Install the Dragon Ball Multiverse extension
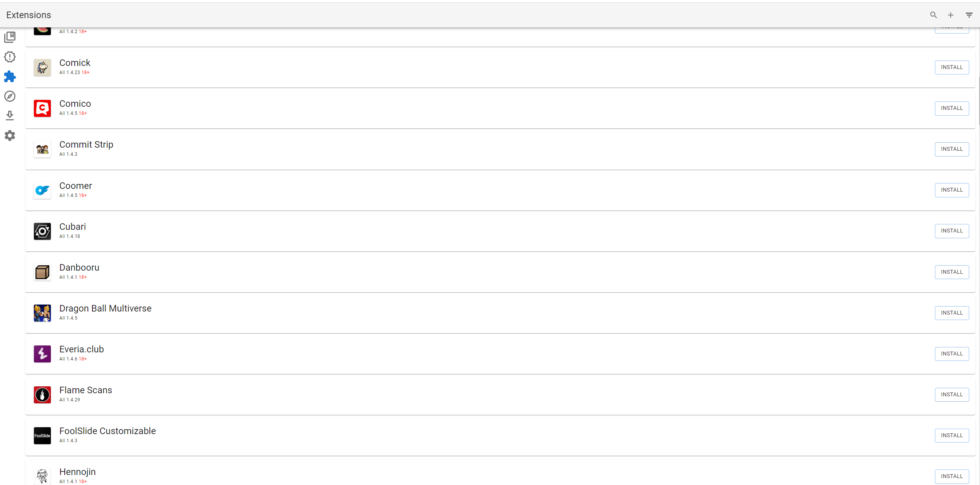 951,313
